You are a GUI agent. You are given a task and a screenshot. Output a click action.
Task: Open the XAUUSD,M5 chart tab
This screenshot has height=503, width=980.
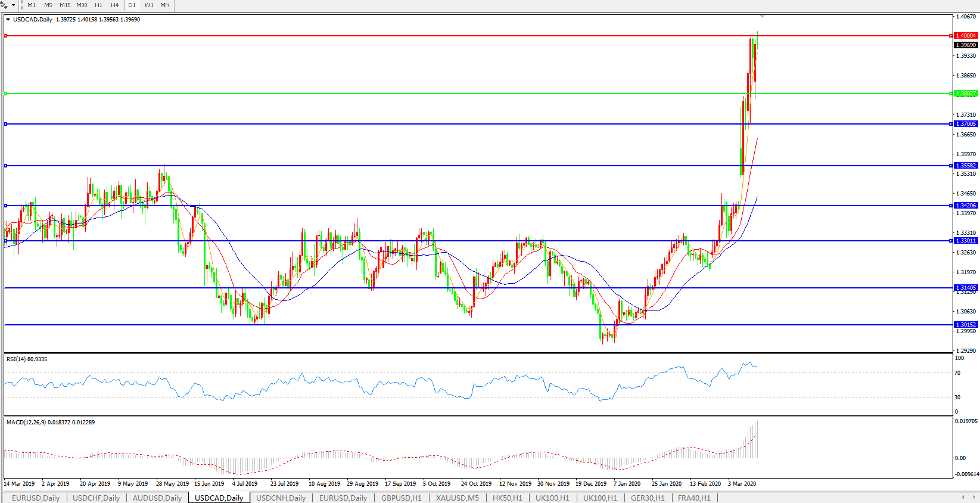coord(457,498)
